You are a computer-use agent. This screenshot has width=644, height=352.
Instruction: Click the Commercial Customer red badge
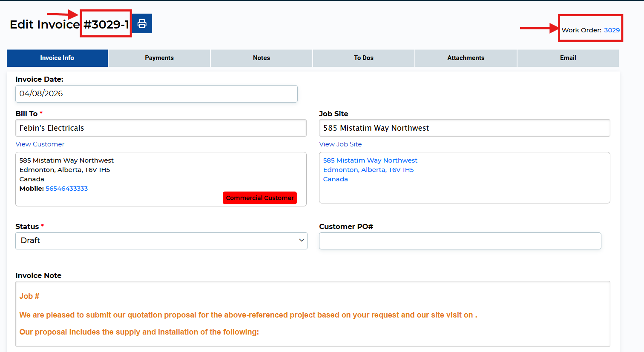(260, 198)
